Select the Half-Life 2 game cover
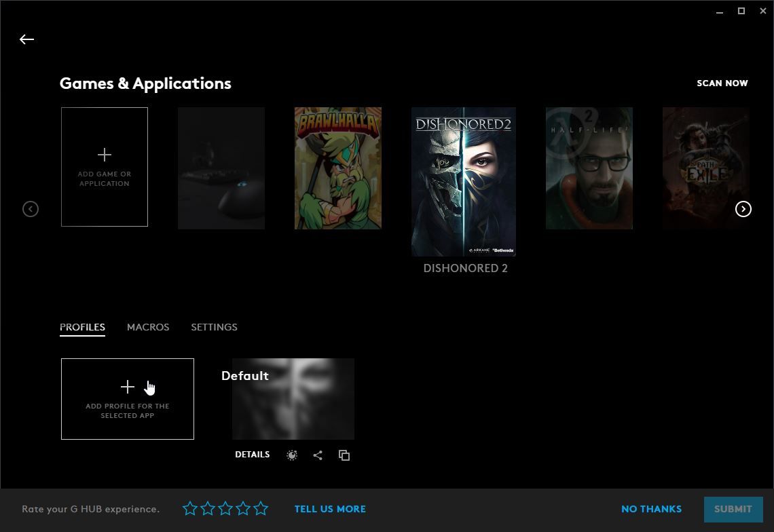 [x=589, y=168]
